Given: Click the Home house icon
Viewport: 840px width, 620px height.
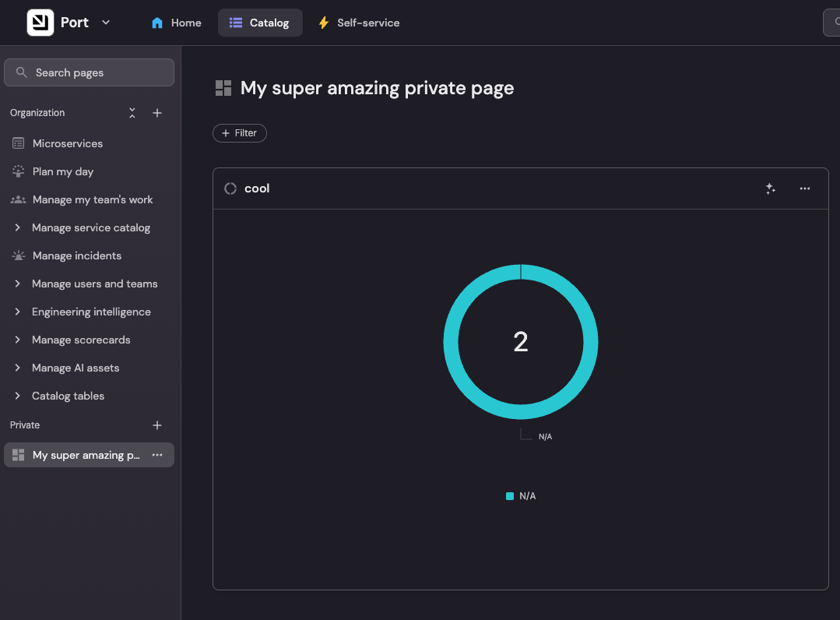Looking at the screenshot, I should [x=157, y=23].
